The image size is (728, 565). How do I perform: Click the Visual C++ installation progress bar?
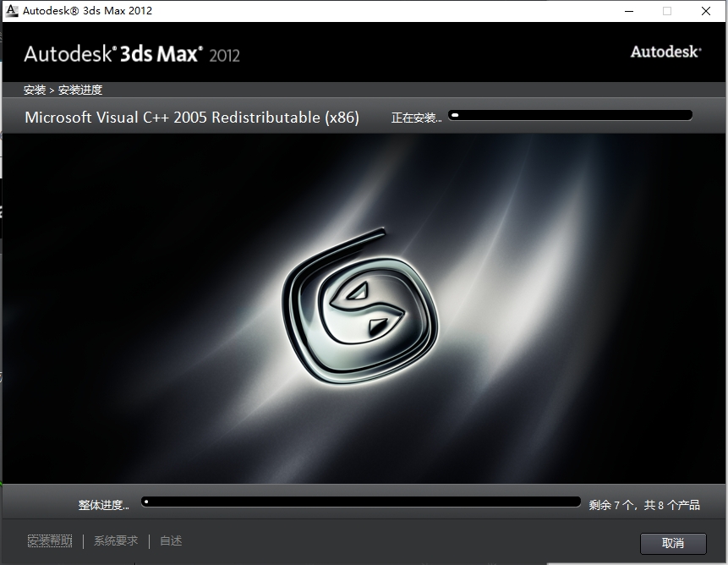571,114
